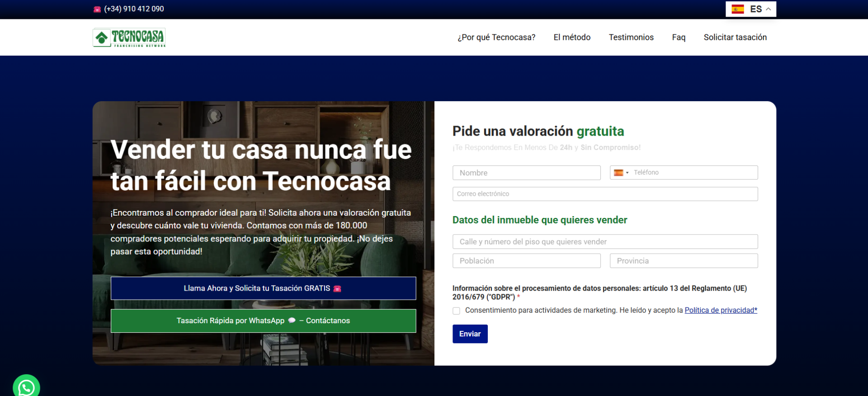Screen dimensions: 868x396
Task: Click Llama Ahora y Solicita tu Tasación GRATIS
Action: click(x=264, y=288)
